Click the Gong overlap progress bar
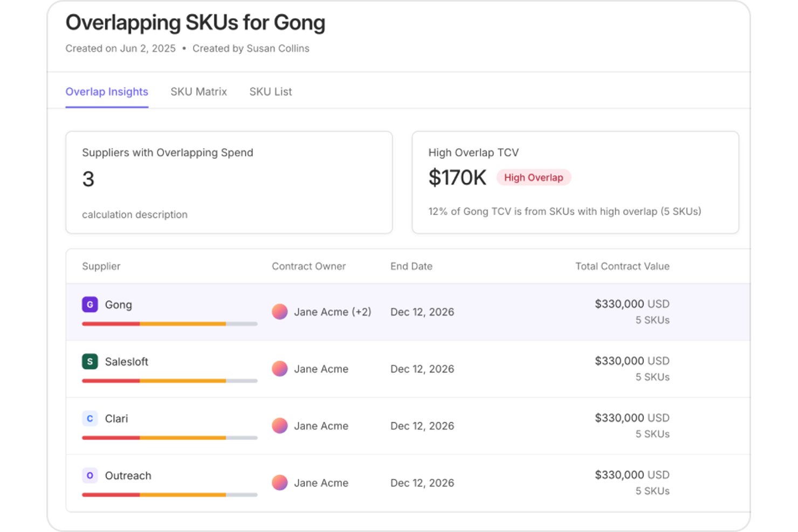 [x=170, y=324]
